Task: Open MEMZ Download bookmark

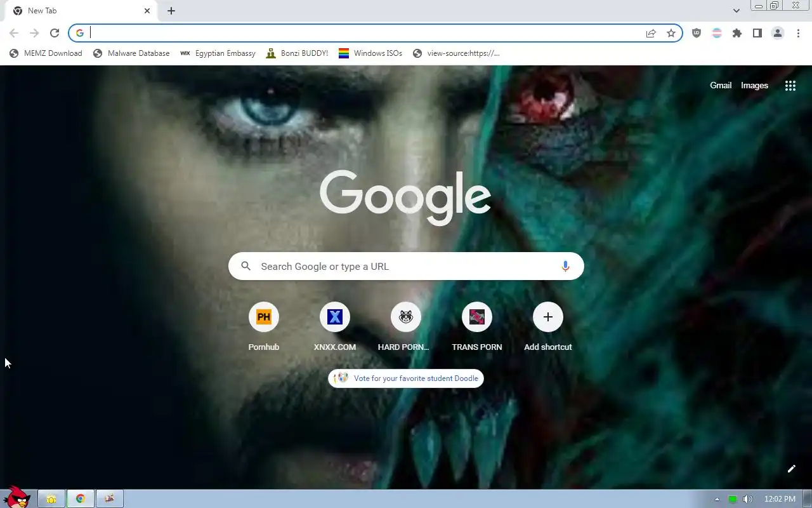Action: [x=46, y=53]
